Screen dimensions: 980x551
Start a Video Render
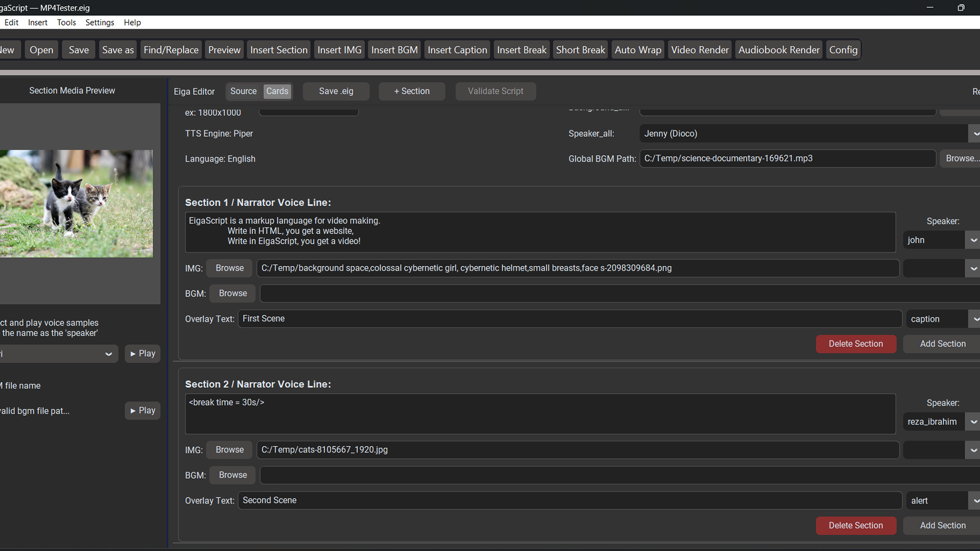[x=699, y=49]
